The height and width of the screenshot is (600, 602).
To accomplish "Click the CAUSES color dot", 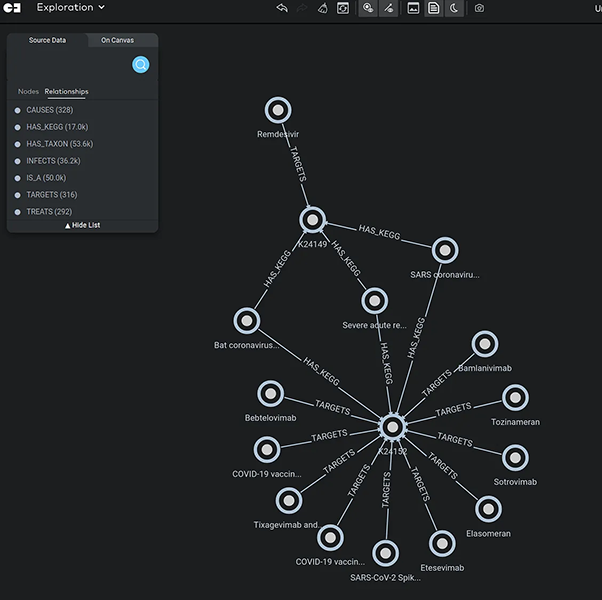I will (x=17, y=111).
